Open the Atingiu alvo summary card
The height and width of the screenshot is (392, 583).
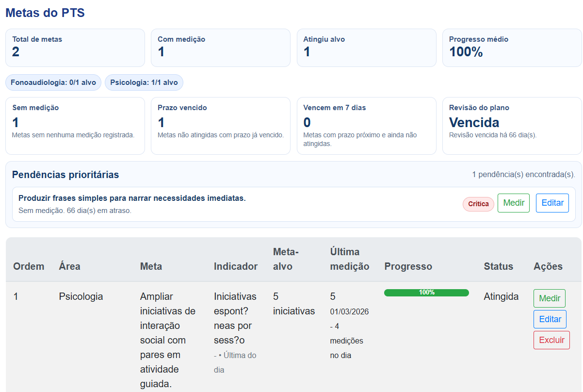(367, 48)
